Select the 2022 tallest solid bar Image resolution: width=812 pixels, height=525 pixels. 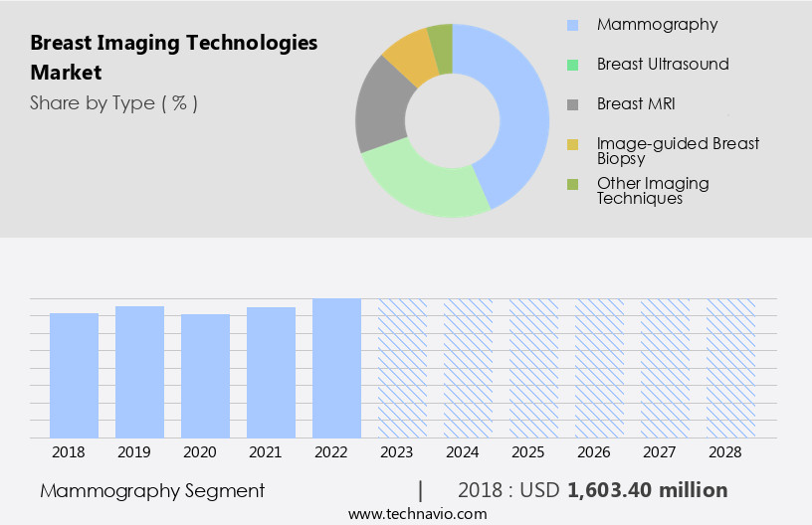(336, 368)
